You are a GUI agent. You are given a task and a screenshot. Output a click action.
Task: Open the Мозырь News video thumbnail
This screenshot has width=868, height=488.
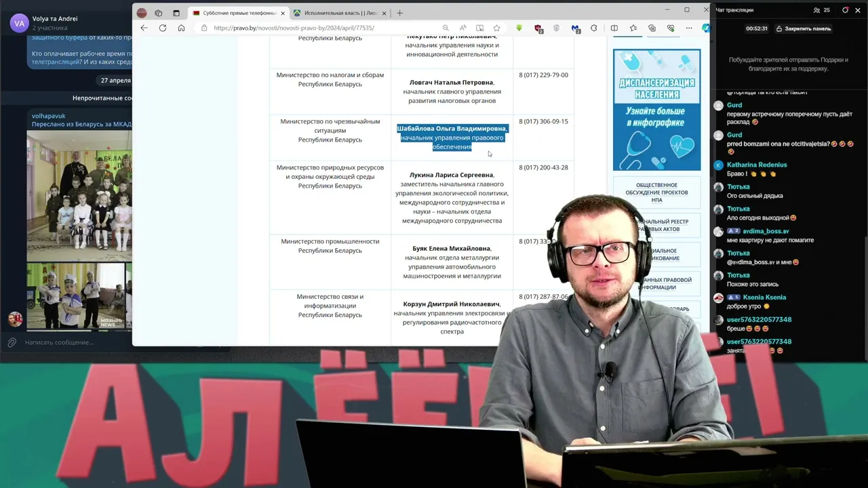[x=76, y=296]
